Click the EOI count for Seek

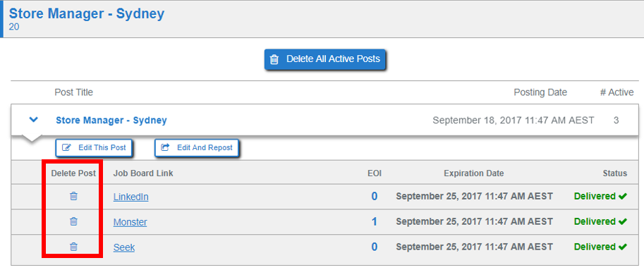pos(374,247)
